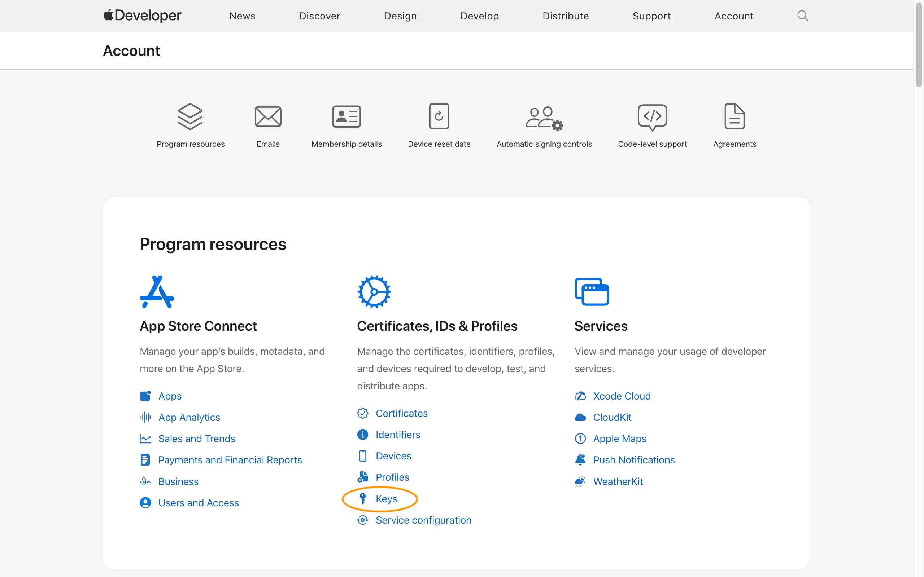The width and height of the screenshot is (924, 577).
Task: Click the Apple Developer logo
Action: coord(141,16)
